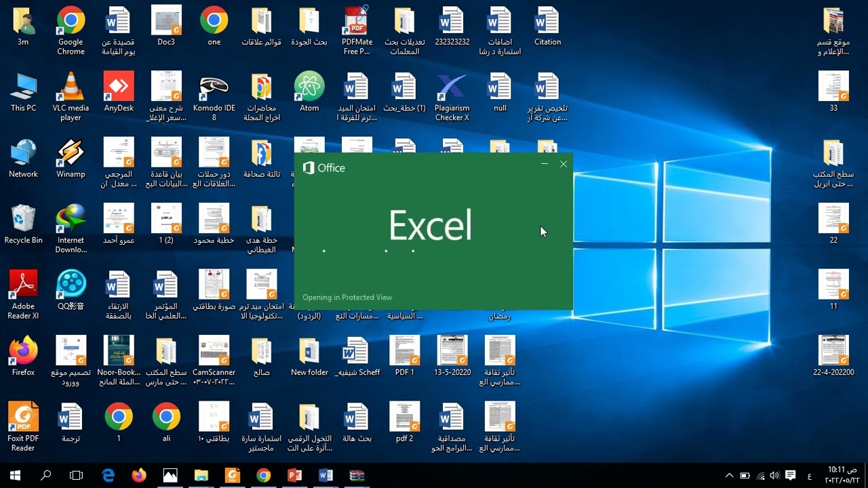Viewport: 868px width, 488px height.
Task: Select the Chrome shortcut labeled 'one'
Action: click(x=214, y=26)
